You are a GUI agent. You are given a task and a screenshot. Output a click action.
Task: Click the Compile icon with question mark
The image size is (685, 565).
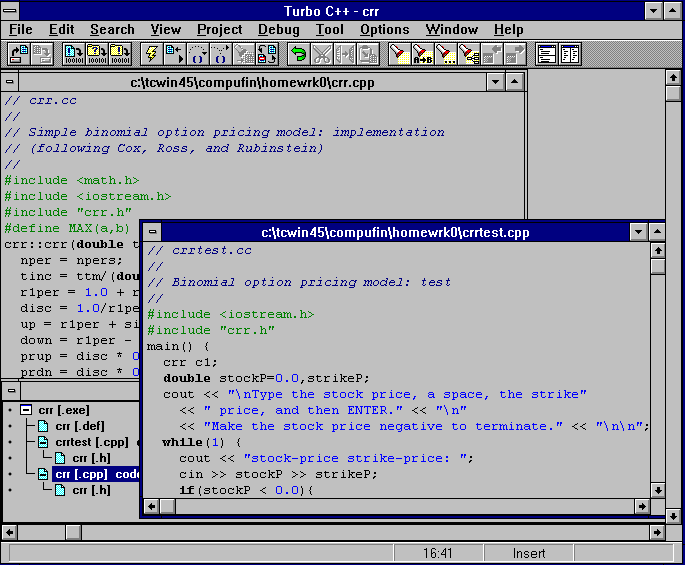click(97, 54)
